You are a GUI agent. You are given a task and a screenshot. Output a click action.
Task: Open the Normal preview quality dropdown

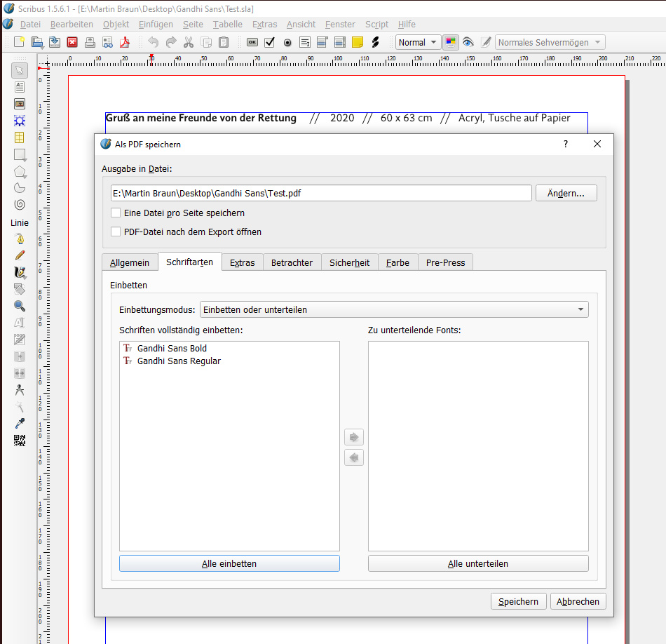pyautogui.click(x=418, y=42)
